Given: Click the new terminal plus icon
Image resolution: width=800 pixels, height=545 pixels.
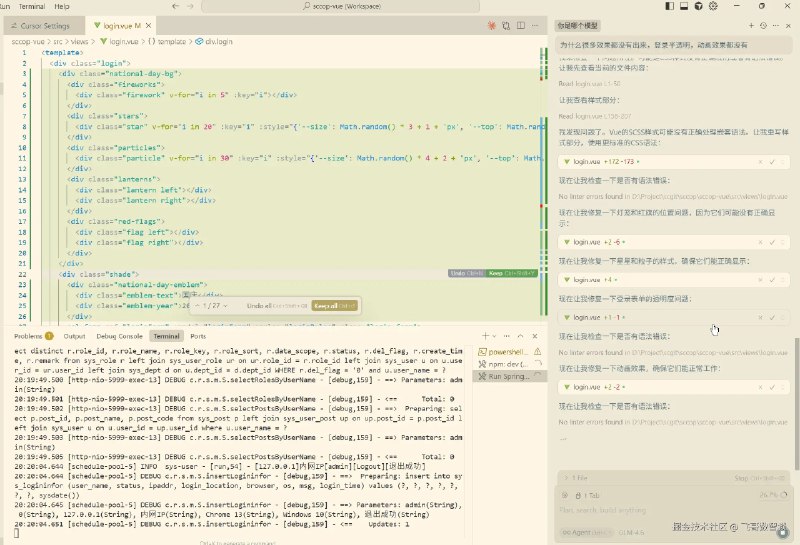Looking at the screenshot, I should pos(484,337).
